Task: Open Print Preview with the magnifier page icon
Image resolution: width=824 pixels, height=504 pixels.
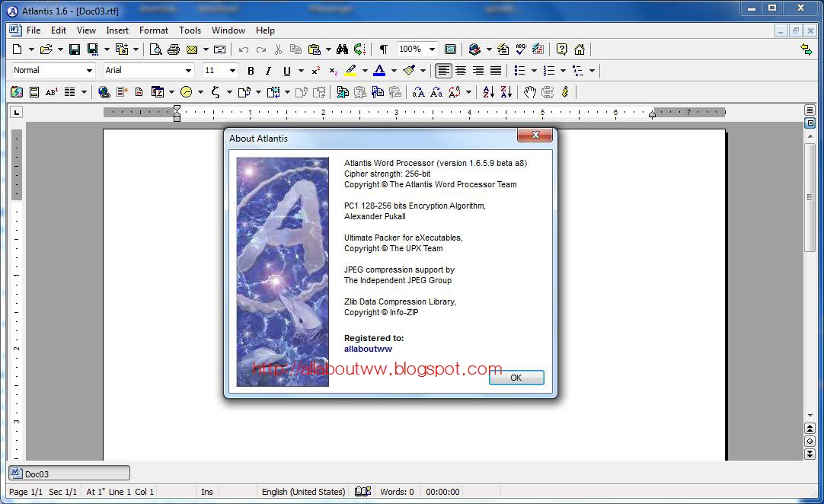Action: tap(155, 49)
